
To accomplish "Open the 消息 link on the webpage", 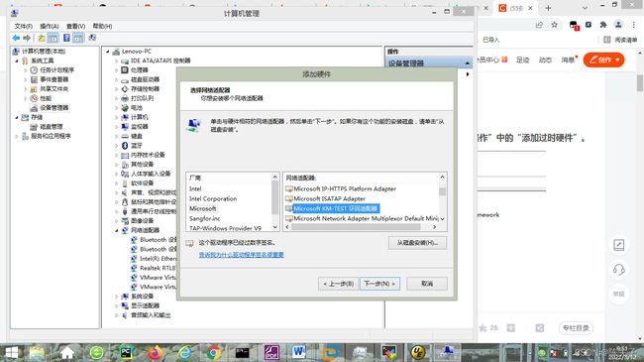I will [568, 60].
